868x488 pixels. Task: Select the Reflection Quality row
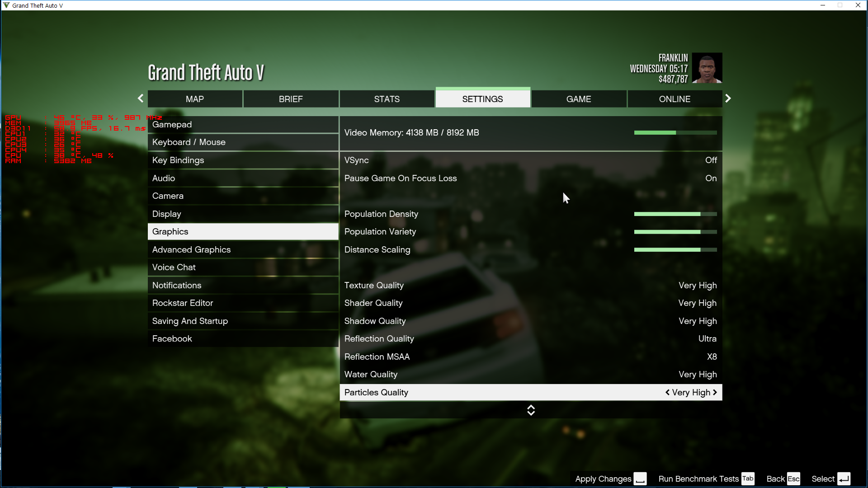tap(531, 339)
